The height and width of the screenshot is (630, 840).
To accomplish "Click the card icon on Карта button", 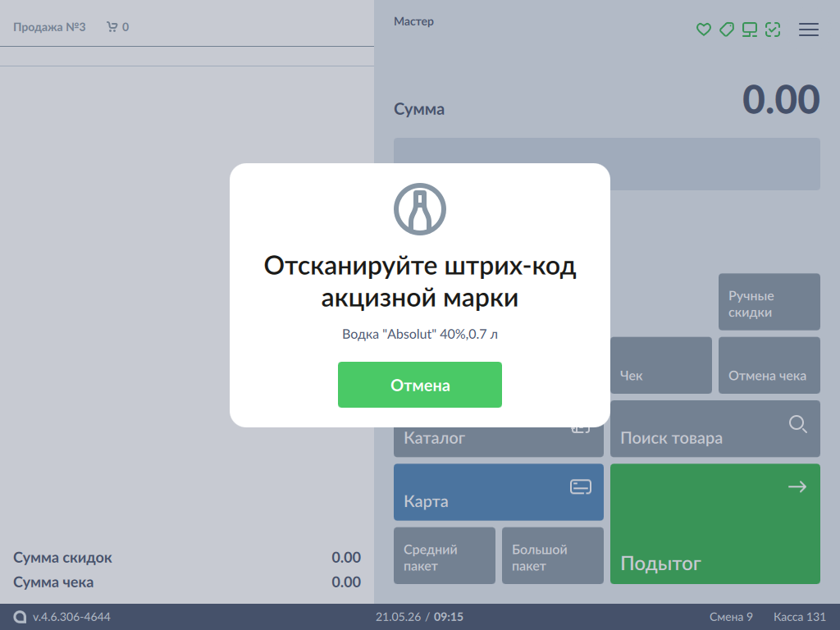I will (581, 487).
